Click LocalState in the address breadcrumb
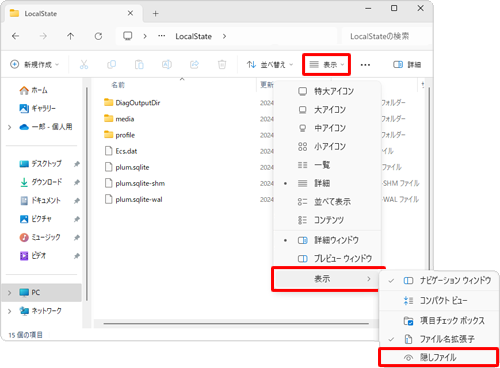Viewport: 500px width, 368px height. (193, 36)
